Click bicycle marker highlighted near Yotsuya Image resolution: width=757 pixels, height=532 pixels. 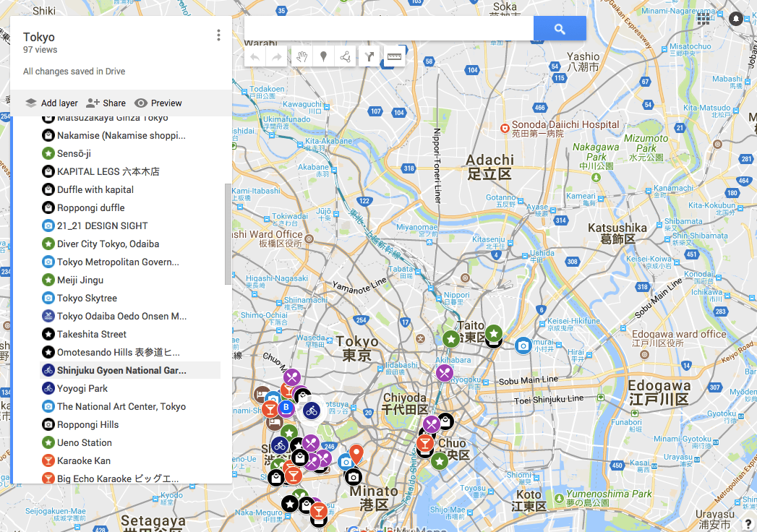(x=312, y=411)
